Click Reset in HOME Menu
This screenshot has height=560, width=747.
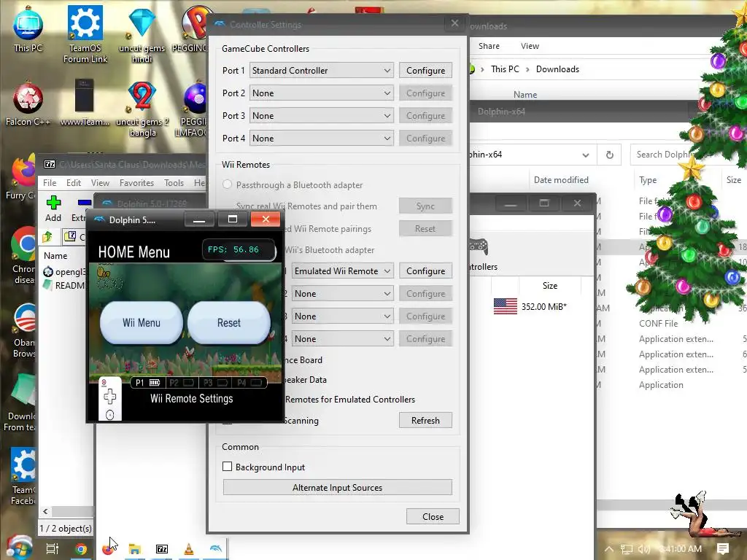pyautogui.click(x=229, y=323)
